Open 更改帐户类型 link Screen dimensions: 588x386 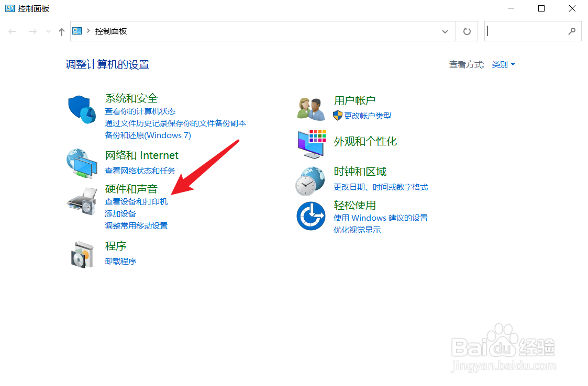pos(368,116)
